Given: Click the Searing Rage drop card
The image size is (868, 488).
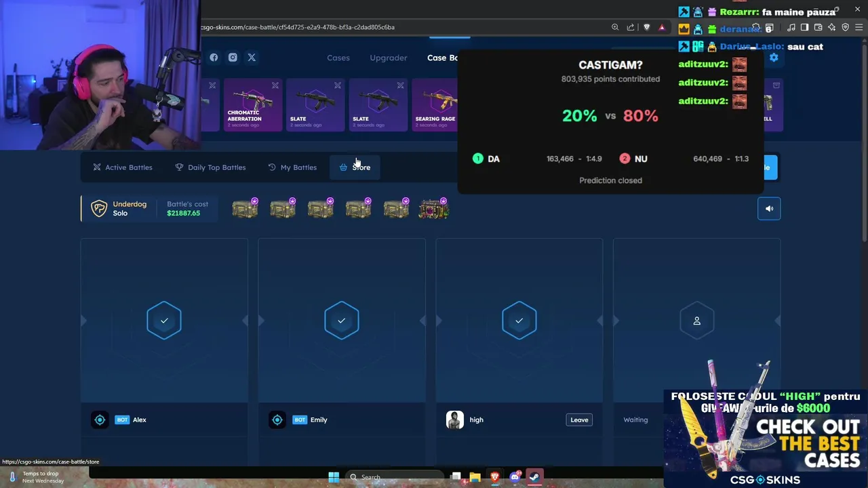Looking at the screenshot, I should pos(435,105).
